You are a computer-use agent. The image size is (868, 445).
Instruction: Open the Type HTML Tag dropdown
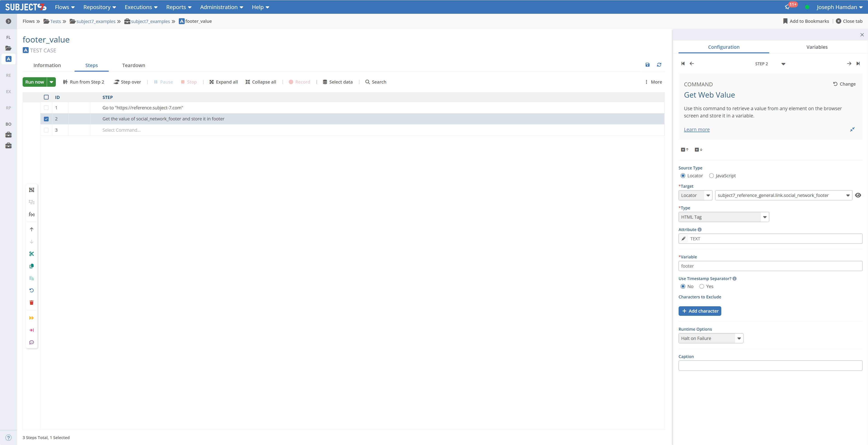[723, 217]
